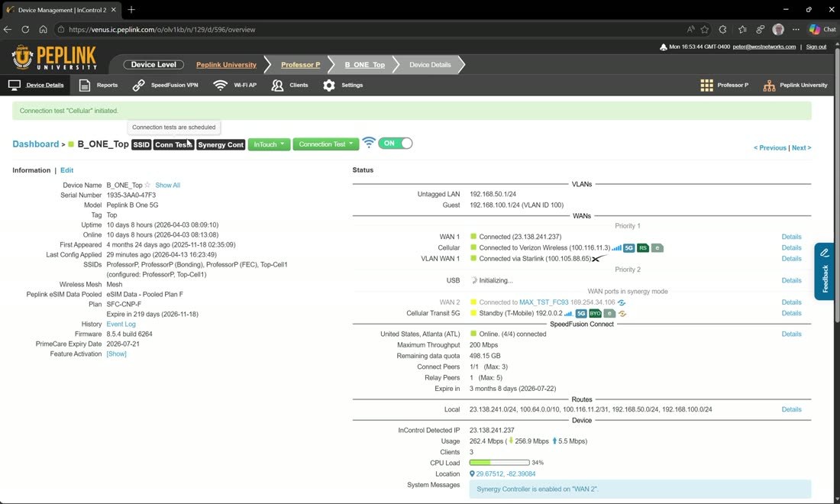The width and height of the screenshot is (840, 504).
Task: Select Professor P breadcrumb tab
Action: 301,65
